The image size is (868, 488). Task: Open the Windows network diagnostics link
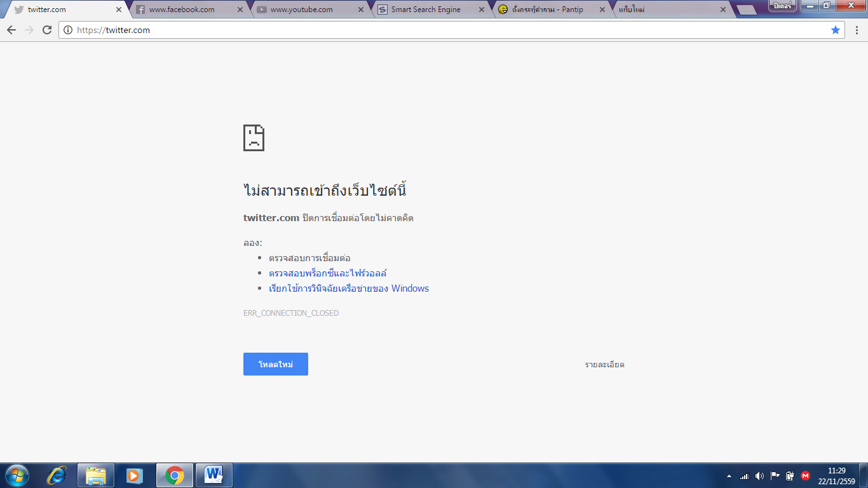point(349,288)
